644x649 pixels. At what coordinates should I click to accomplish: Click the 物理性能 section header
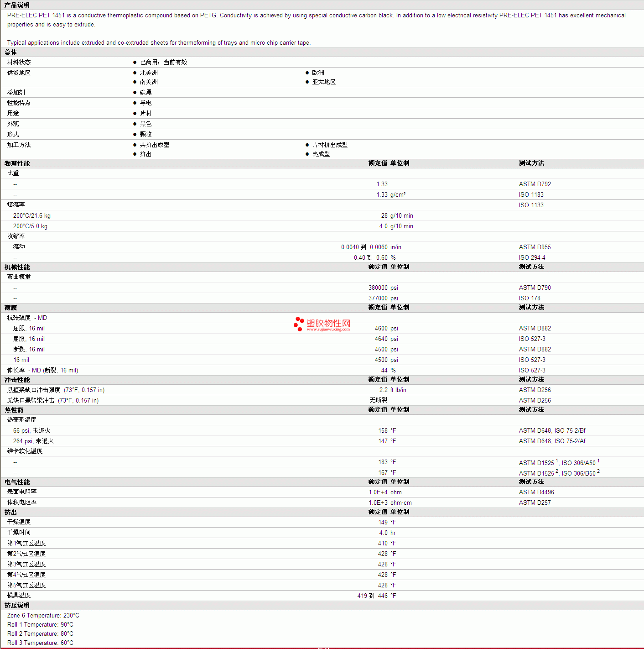click(x=17, y=163)
